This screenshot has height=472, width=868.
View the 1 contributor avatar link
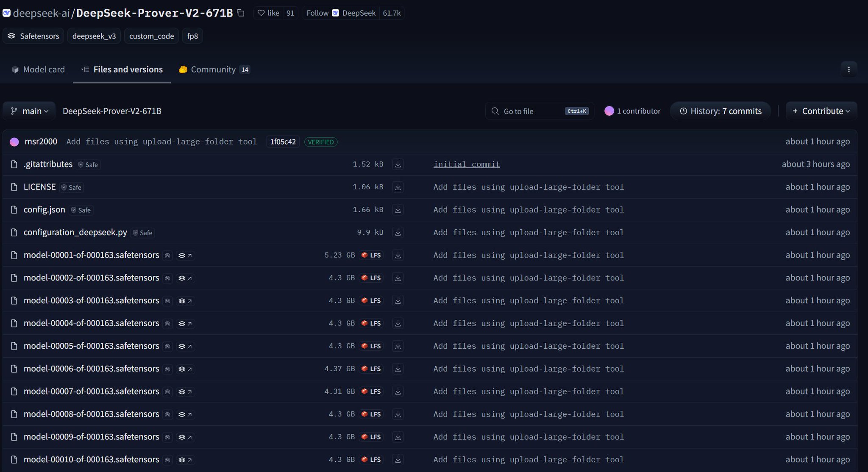click(632, 111)
